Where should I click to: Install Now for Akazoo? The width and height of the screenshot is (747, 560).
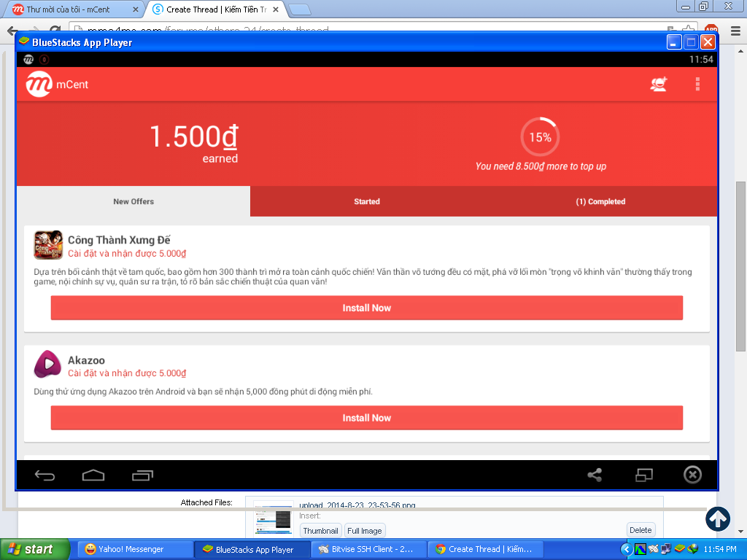pos(367,418)
